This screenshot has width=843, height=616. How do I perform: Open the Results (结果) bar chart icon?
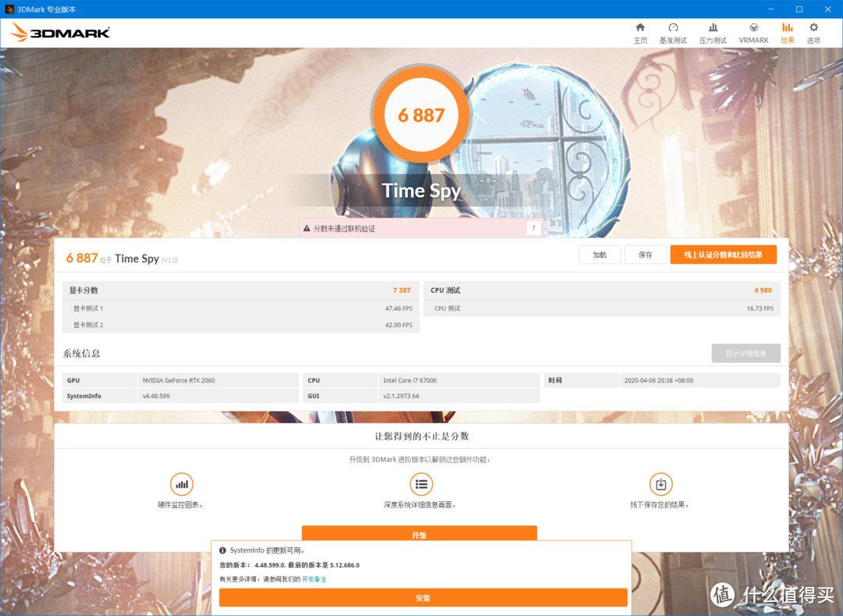coord(787,28)
